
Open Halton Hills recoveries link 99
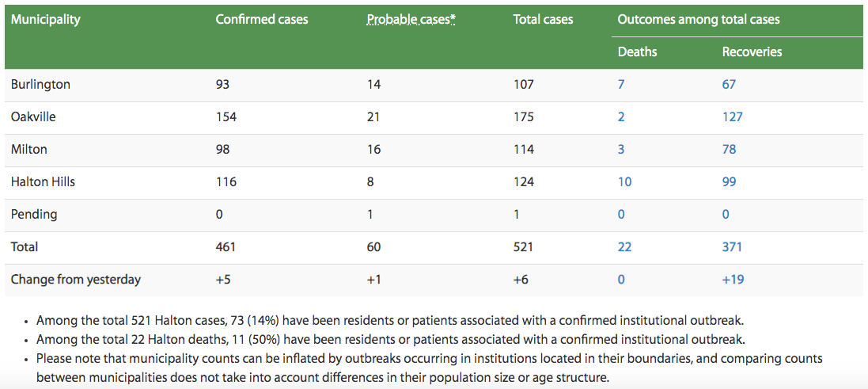click(x=729, y=182)
